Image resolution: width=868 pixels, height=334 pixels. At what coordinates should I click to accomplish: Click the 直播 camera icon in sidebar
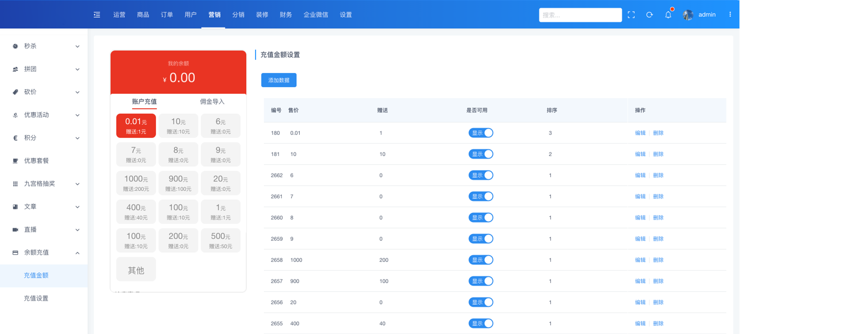point(15,230)
